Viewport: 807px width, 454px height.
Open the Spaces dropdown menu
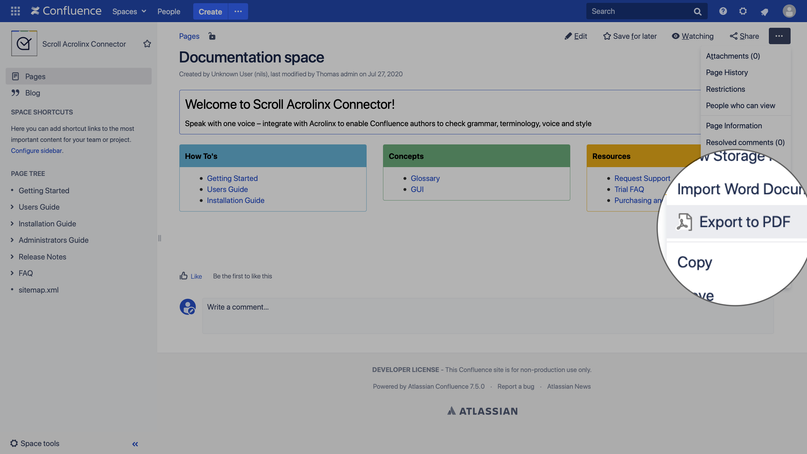click(x=129, y=11)
